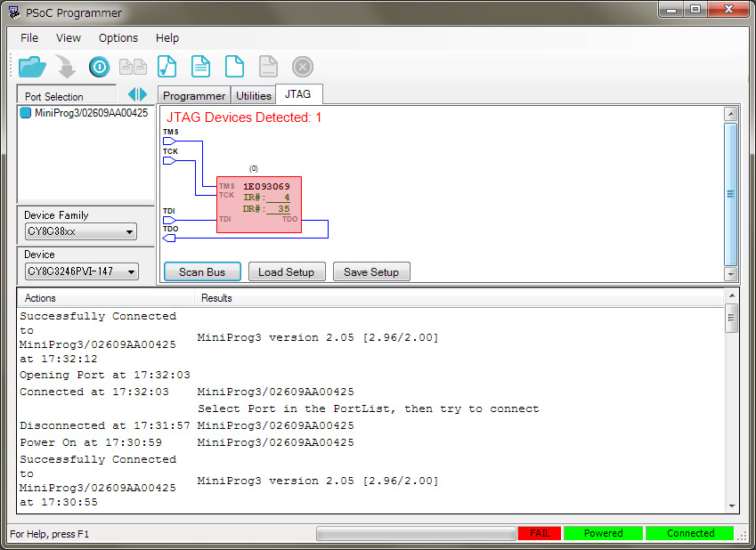This screenshot has height=550, width=756.
Task: Select the red JTAG device 1E093069 block
Action: point(259,205)
